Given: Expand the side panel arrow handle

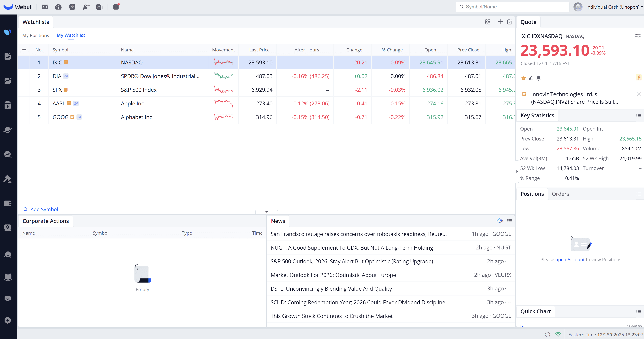Looking at the screenshot, I should (x=517, y=172).
